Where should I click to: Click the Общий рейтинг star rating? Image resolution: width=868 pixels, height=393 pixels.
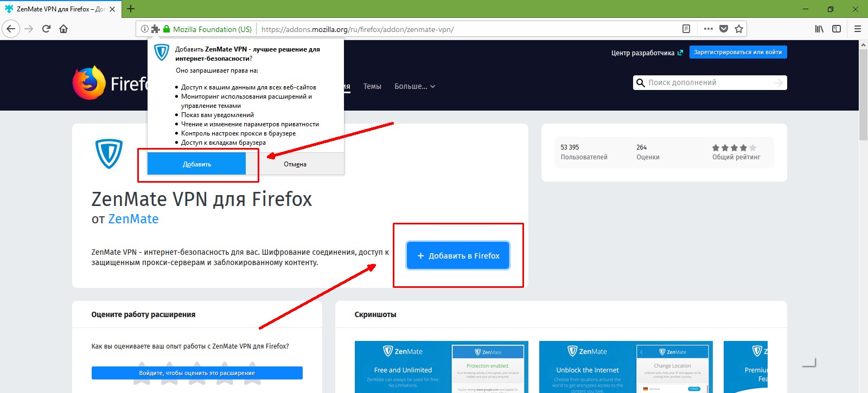click(x=736, y=152)
